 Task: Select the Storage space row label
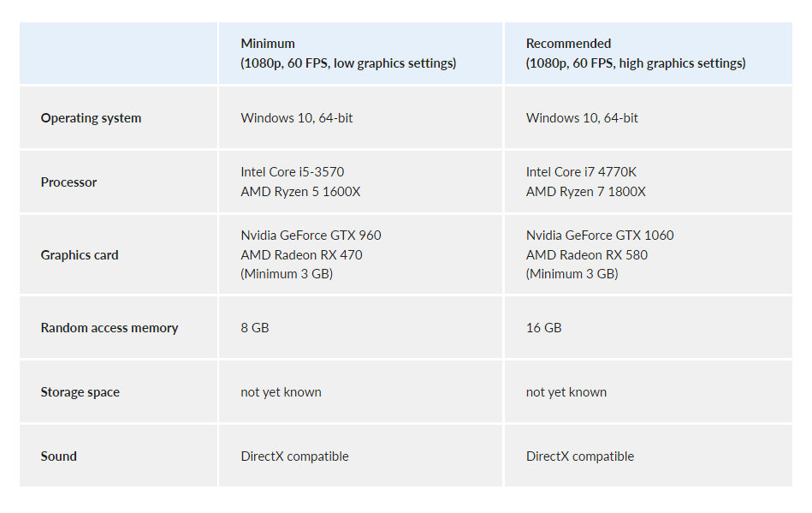click(x=80, y=392)
